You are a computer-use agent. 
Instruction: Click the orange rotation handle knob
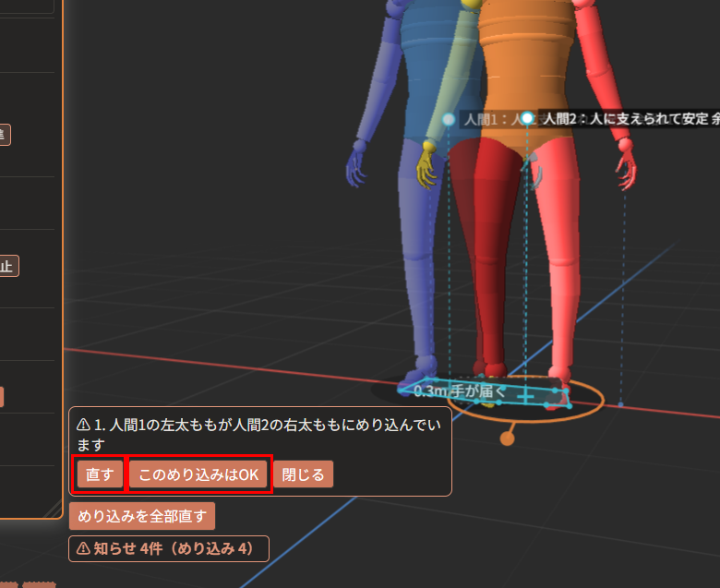(507, 438)
